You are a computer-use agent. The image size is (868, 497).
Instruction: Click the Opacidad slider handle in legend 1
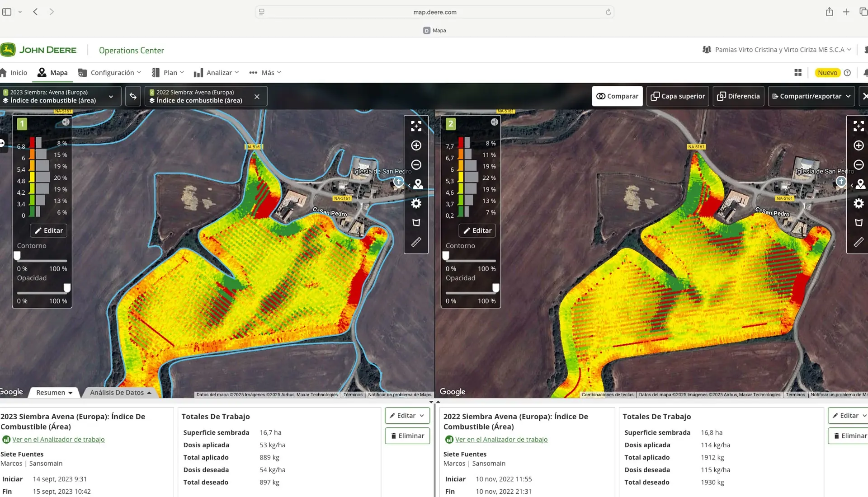[x=67, y=288]
